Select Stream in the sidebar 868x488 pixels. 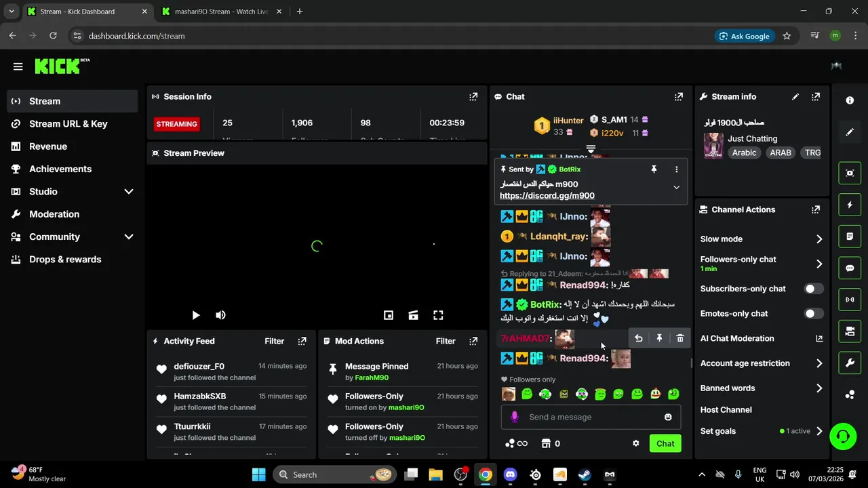coord(72,101)
